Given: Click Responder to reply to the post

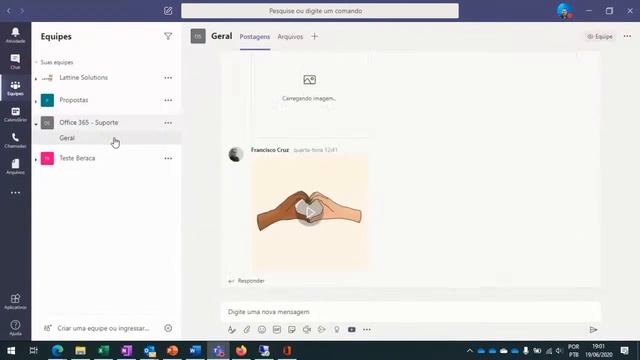Looking at the screenshot, I should click(247, 281).
